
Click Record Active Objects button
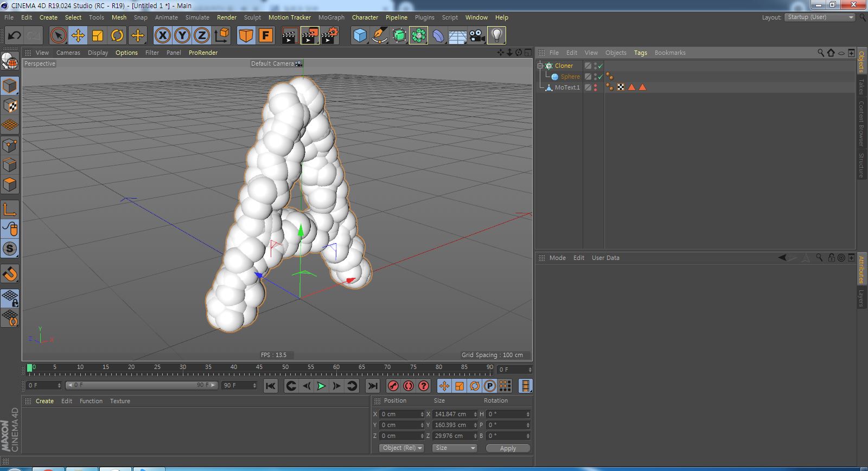pyautogui.click(x=393, y=386)
